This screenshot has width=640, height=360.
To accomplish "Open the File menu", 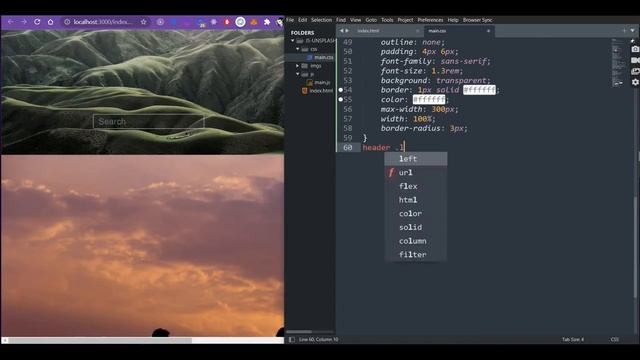I will (x=290, y=20).
